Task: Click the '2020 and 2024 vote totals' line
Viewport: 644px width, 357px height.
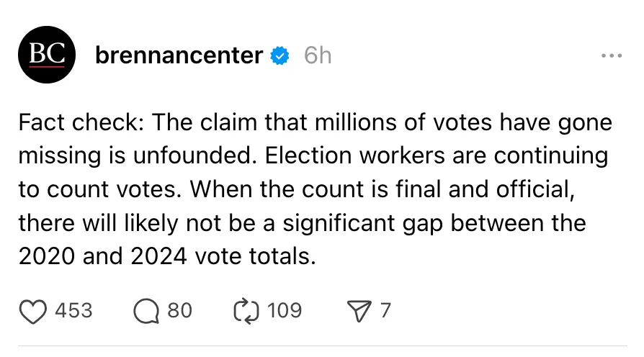Action: (167, 256)
